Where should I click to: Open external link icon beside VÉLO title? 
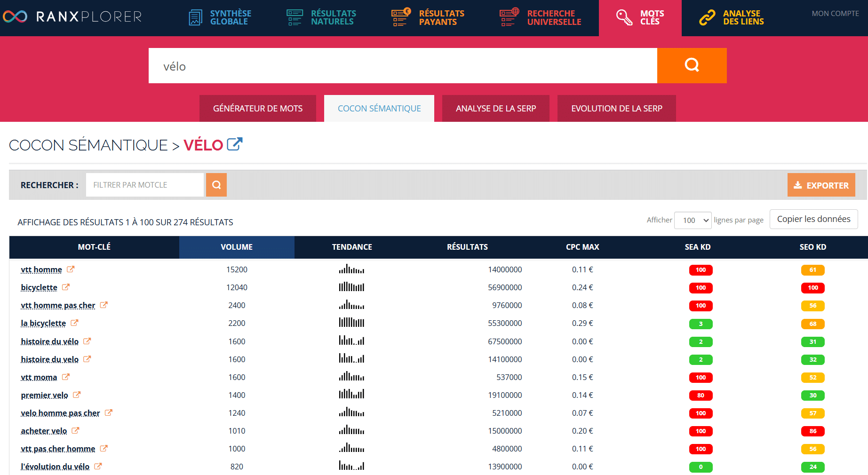[x=234, y=144]
